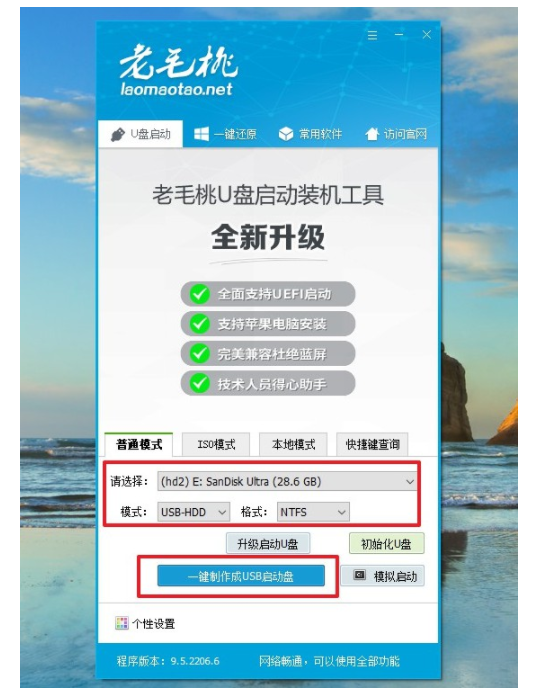
Task: Minimize the 老毛桃 window
Action: [399, 35]
